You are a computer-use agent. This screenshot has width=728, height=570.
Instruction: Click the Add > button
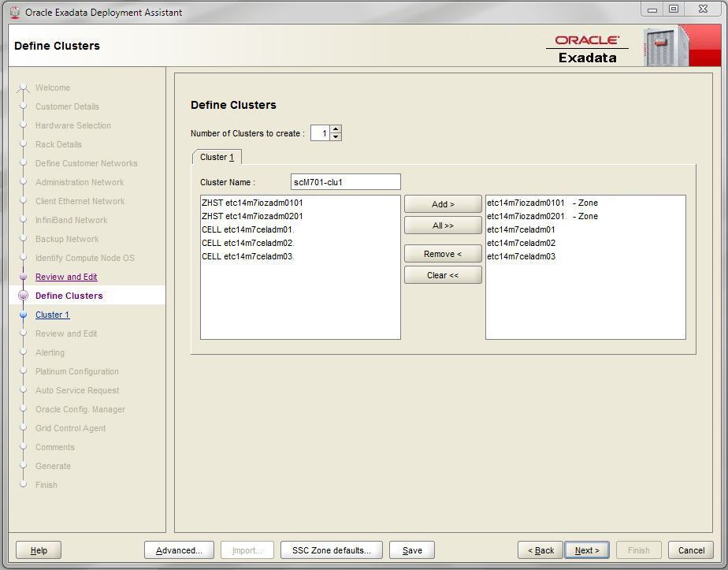[443, 204]
